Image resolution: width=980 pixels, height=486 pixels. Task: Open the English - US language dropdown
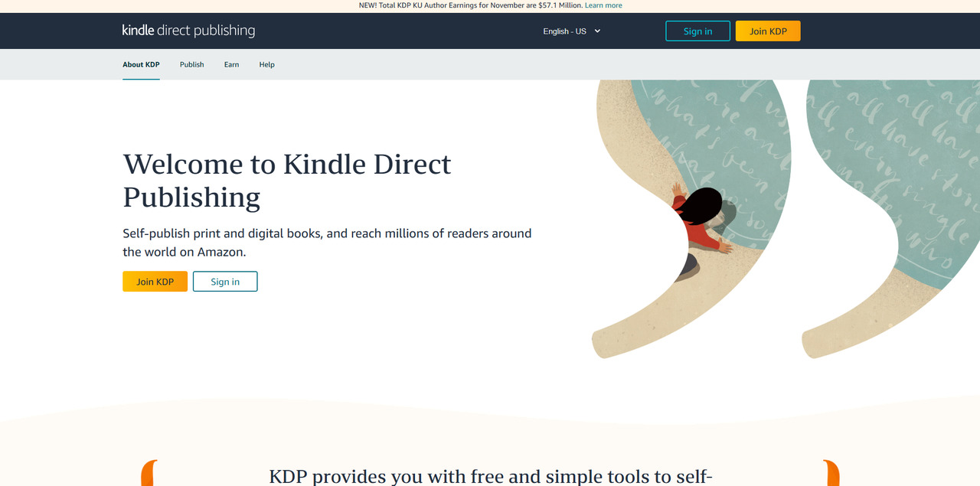tap(572, 31)
